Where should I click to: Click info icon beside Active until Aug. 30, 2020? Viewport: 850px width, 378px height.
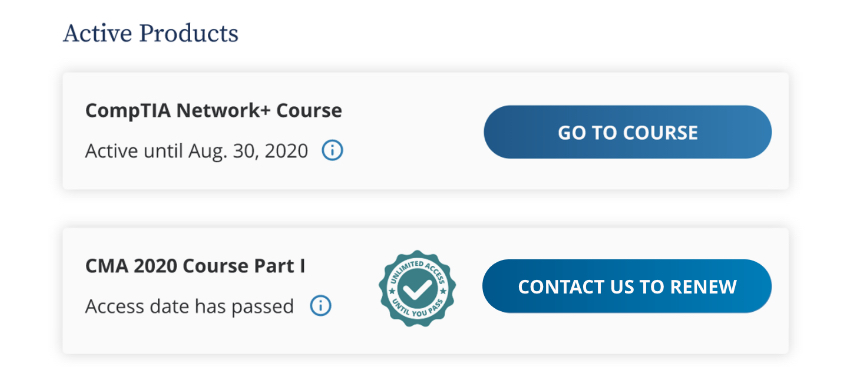tap(332, 150)
